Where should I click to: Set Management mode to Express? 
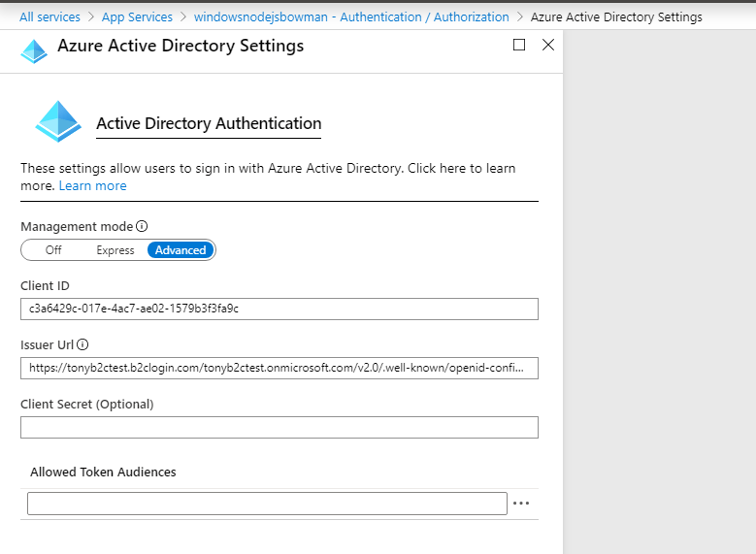click(x=115, y=249)
